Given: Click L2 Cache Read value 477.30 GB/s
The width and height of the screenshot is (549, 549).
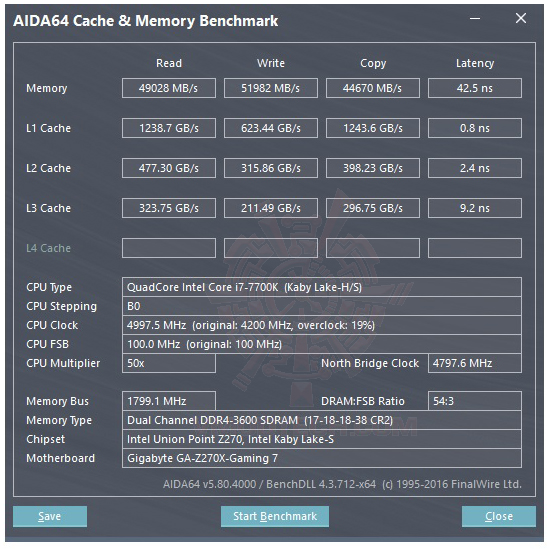Looking at the screenshot, I should pos(169,168).
